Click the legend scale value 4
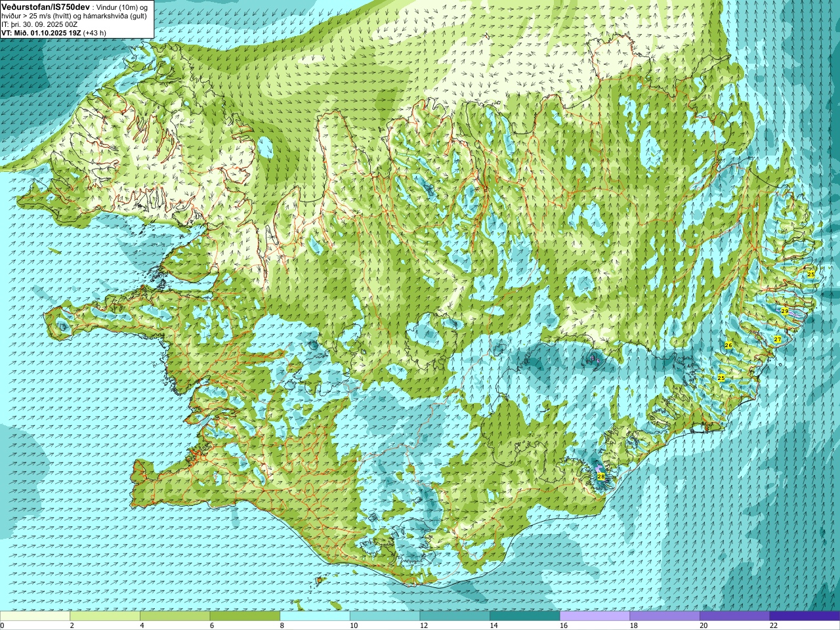Viewport: 840px width, 630px height. pos(142,625)
